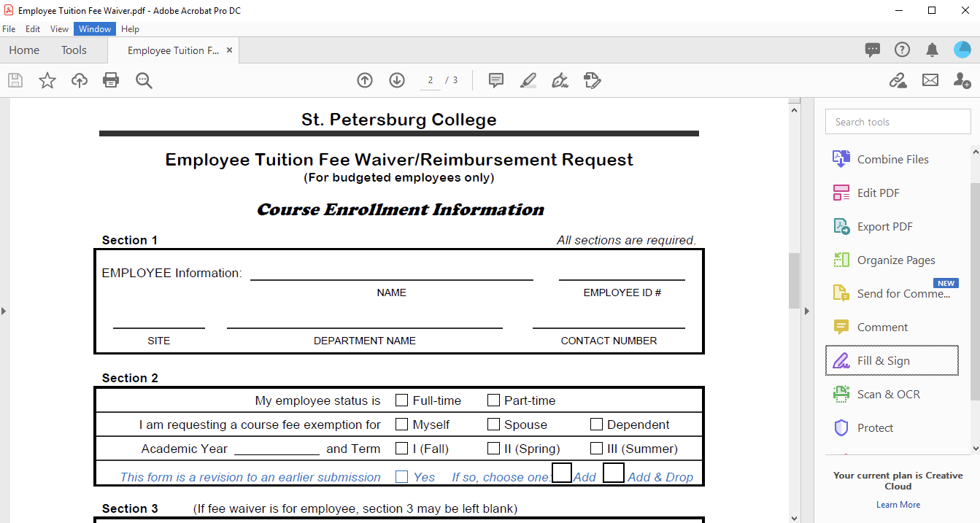Check the Full-time checkbox

coord(401,400)
